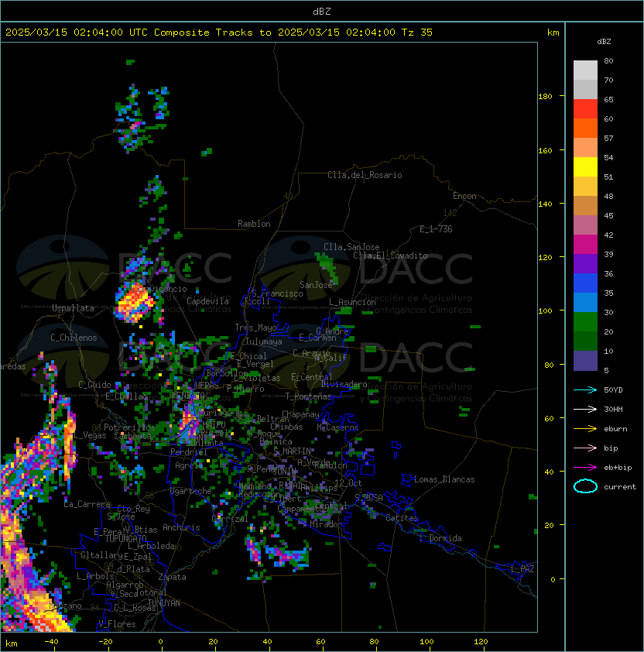Viewport: 644px width, 652px height.
Task: Select the slate-purple bottom legend swatch
Action: 585,361
